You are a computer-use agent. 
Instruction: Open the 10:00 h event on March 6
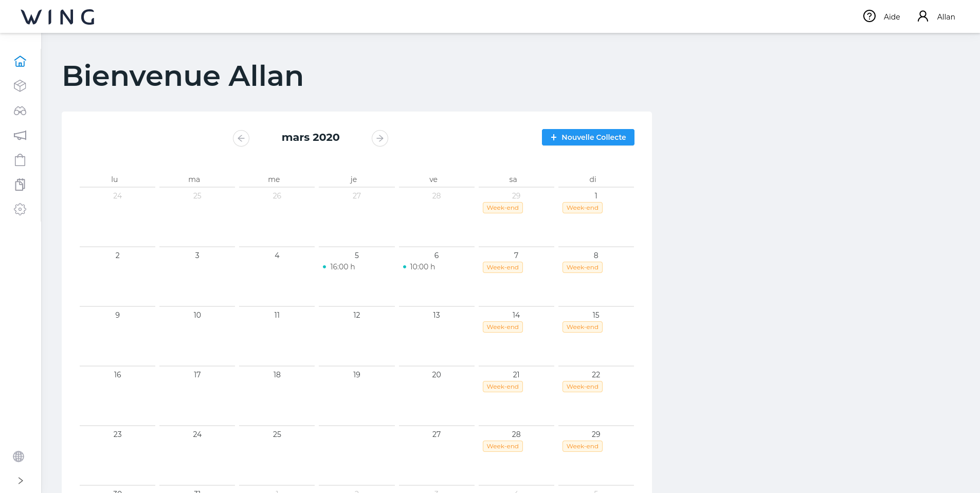(x=419, y=267)
